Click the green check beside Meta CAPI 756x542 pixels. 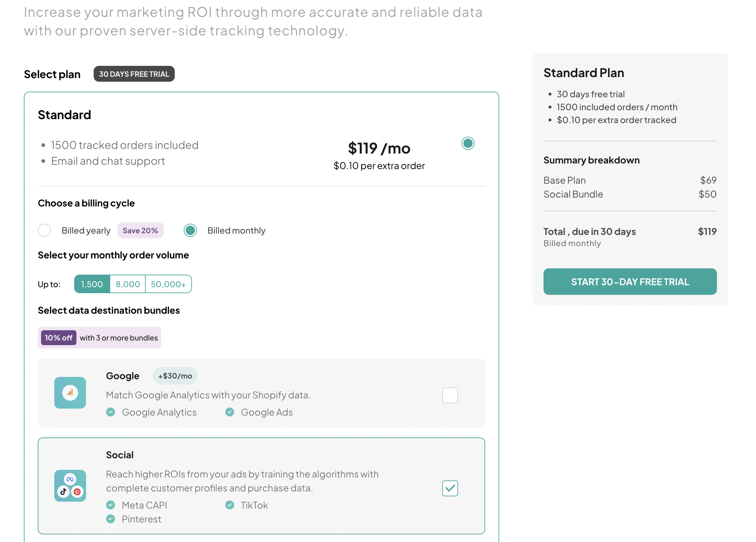(111, 505)
